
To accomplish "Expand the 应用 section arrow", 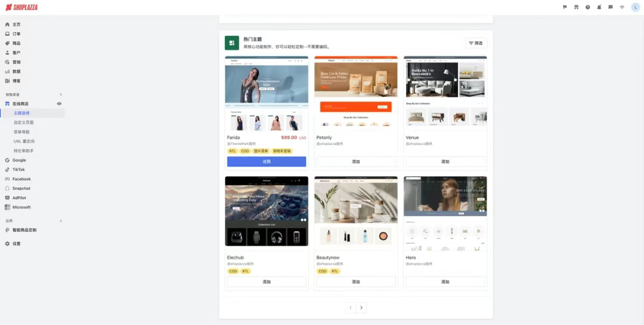I will coord(60,221).
